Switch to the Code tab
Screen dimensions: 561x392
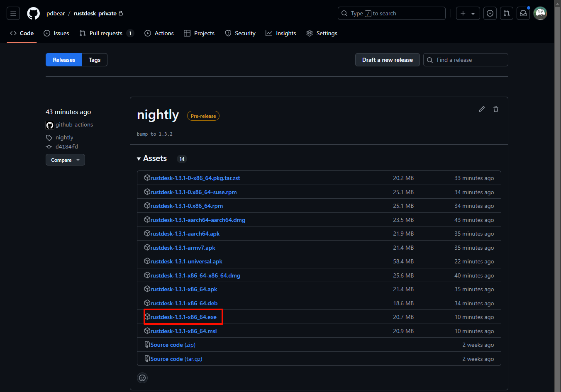click(x=22, y=33)
